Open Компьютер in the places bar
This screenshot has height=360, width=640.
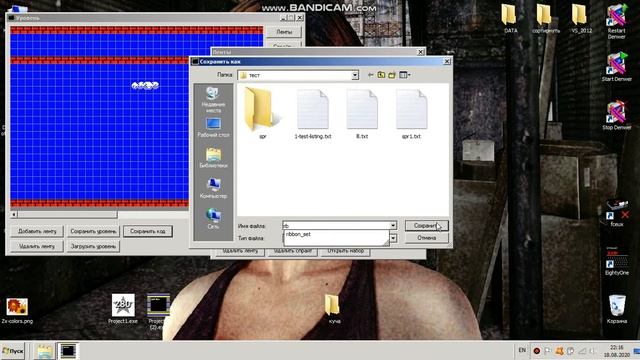point(213,188)
